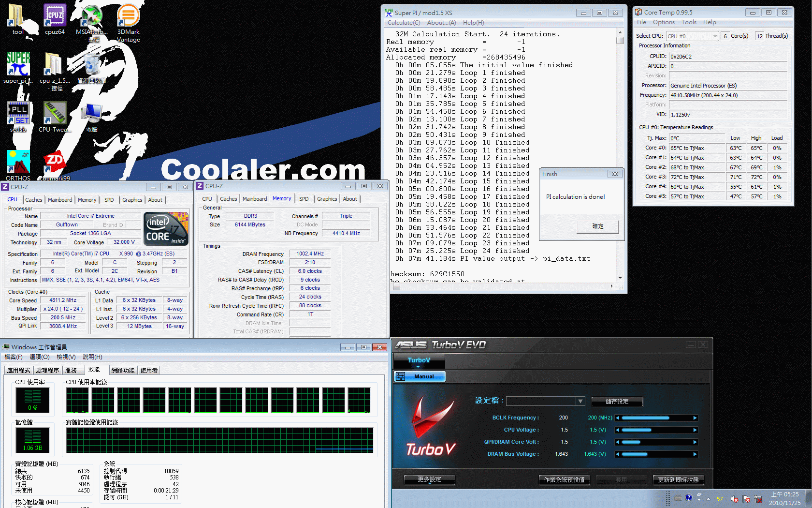
Task: Open Help(H) menu in Super PI
Action: (473, 23)
